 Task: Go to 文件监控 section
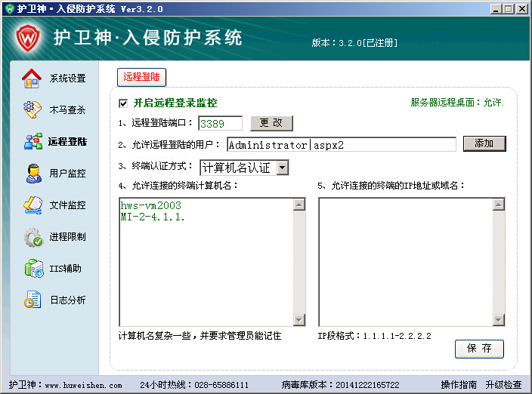click(67, 205)
